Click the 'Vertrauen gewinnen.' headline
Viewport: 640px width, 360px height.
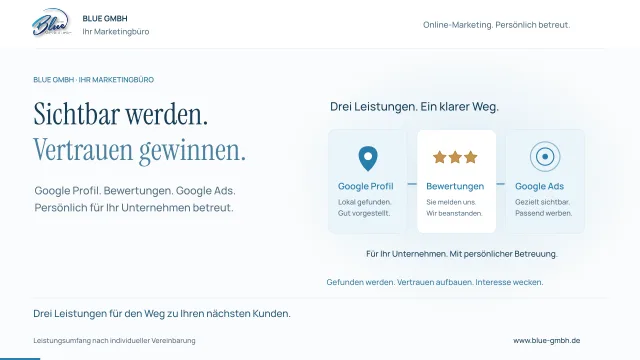pyautogui.click(x=140, y=151)
